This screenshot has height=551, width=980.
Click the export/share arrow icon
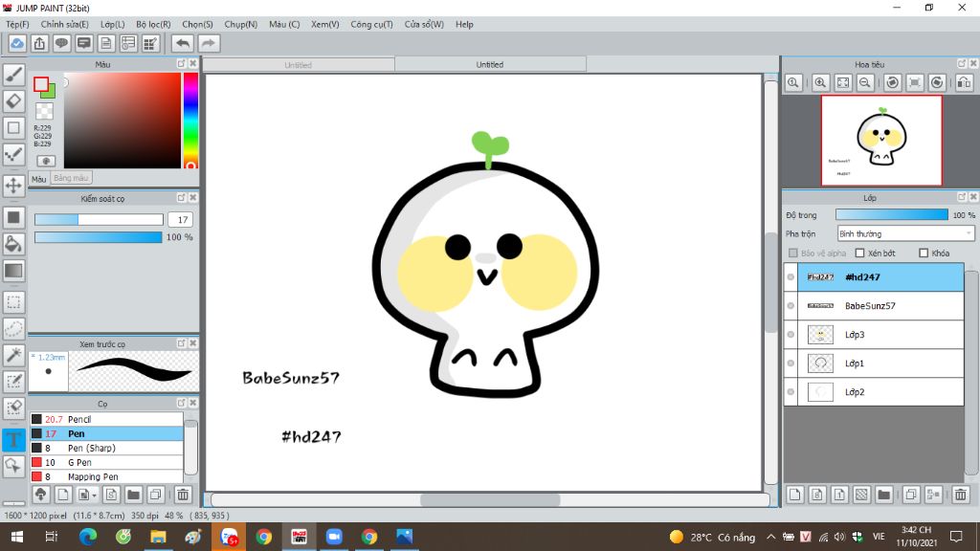pos(39,43)
